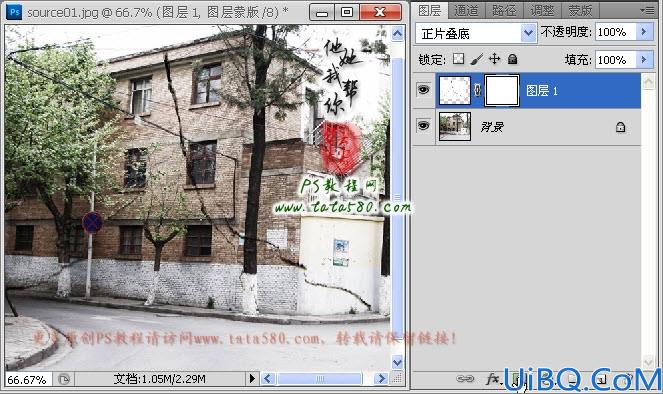Image resolution: width=663 pixels, height=394 pixels.
Task: Click the 背景 layer name
Action: (x=492, y=126)
